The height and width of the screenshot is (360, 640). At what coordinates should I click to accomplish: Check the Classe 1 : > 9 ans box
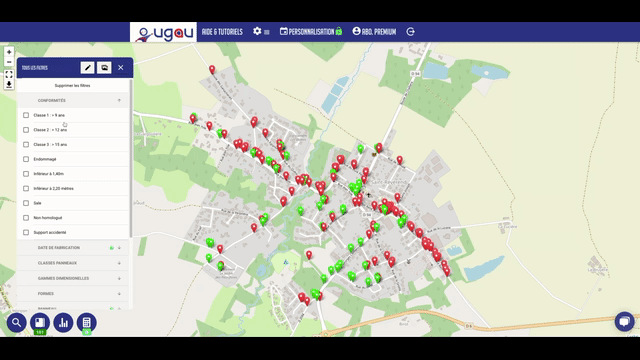(x=26, y=115)
